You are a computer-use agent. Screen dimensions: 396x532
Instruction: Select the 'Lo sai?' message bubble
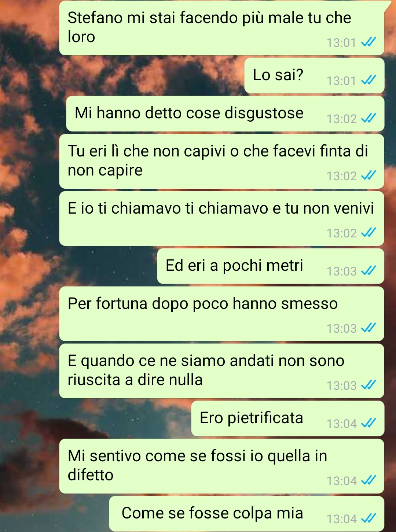(314, 75)
